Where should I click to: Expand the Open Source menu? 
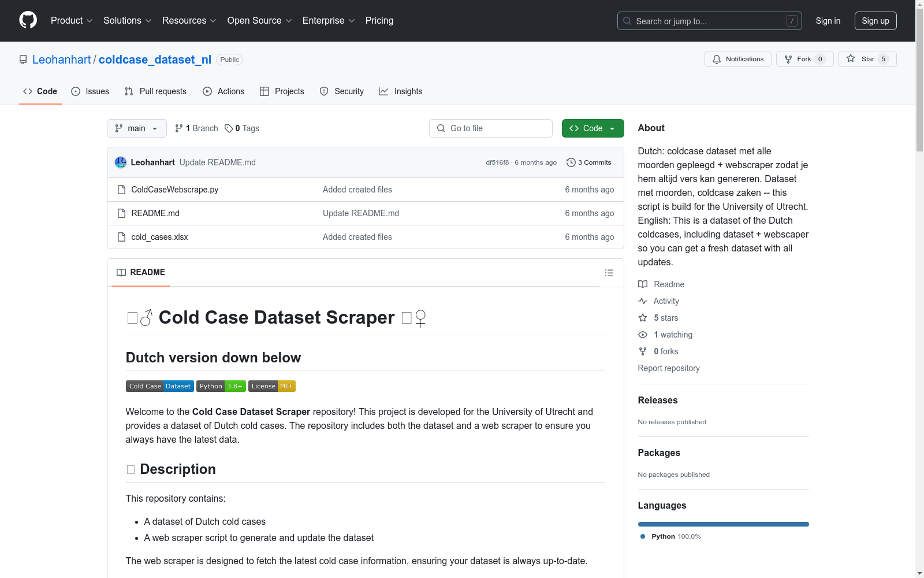pos(260,21)
